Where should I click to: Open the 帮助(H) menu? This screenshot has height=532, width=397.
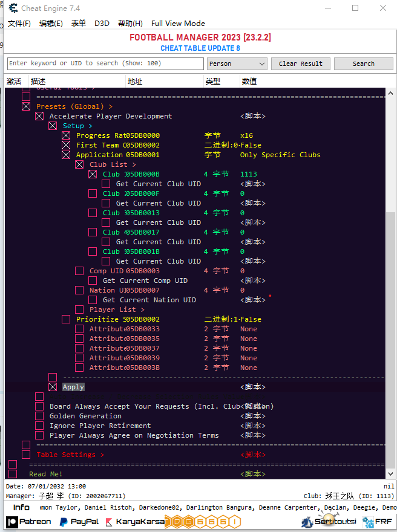click(130, 24)
